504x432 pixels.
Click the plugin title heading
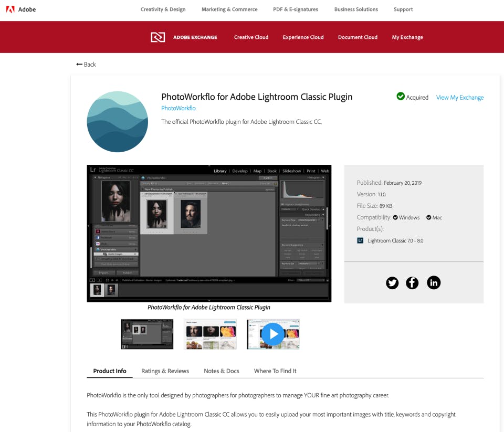pyautogui.click(x=257, y=97)
